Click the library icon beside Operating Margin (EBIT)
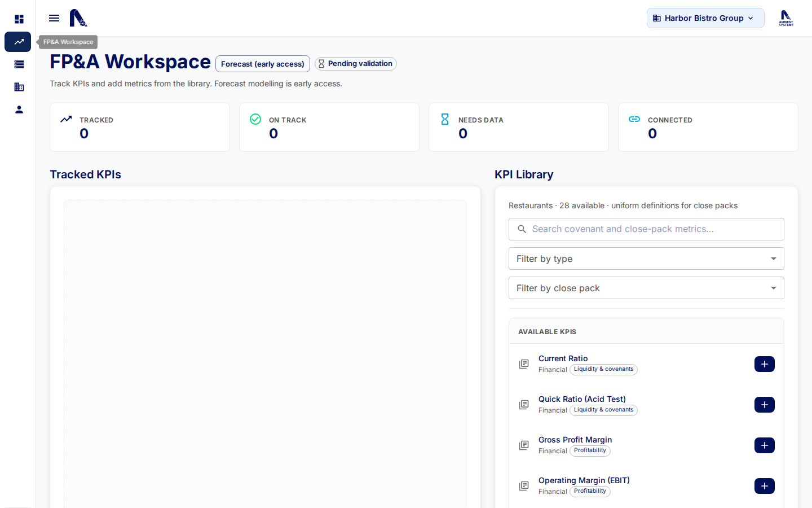This screenshot has height=508, width=812. tap(524, 486)
